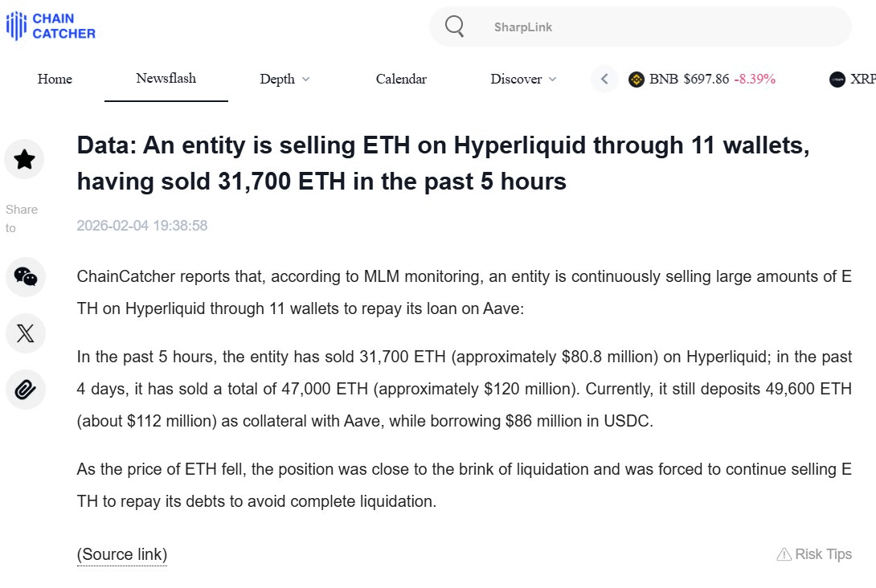Click the BNB price of $697.86
This screenshot has height=588, width=876.
pyautogui.click(x=706, y=79)
